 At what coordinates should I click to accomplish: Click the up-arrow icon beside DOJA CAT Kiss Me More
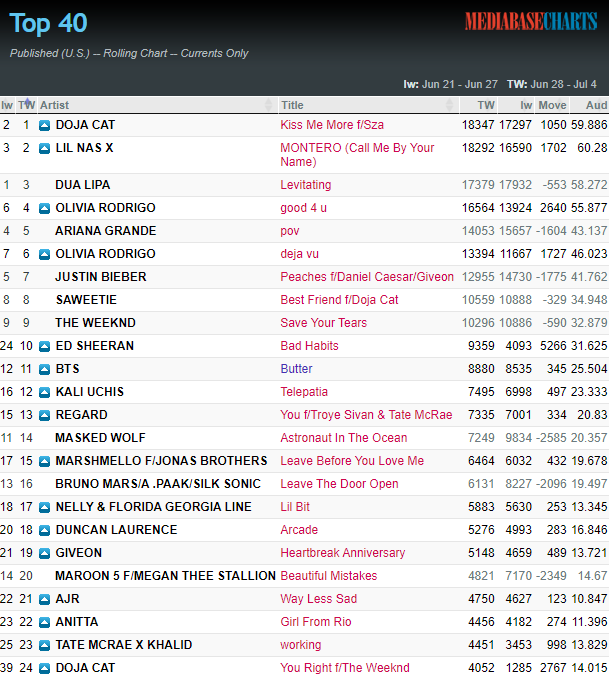point(44,125)
